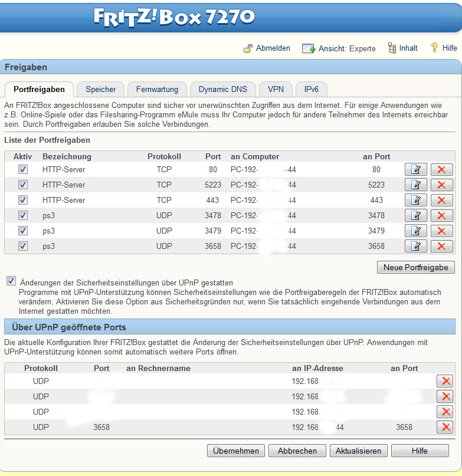Image resolution: width=462 pixels, height=476 pixels.
Task: Edit the HTTP-Server port 80 rule
Action: click(416, 169)
